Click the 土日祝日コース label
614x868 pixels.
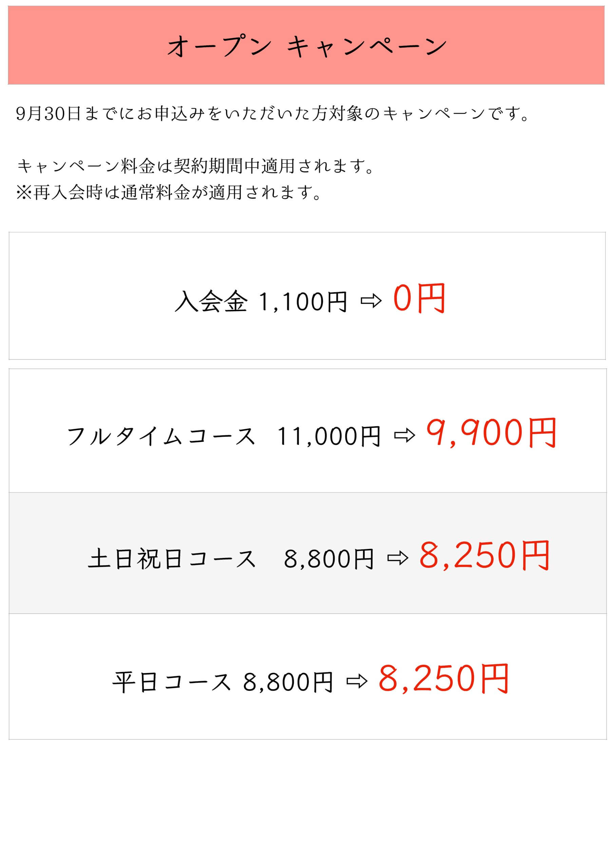point(172,559)
